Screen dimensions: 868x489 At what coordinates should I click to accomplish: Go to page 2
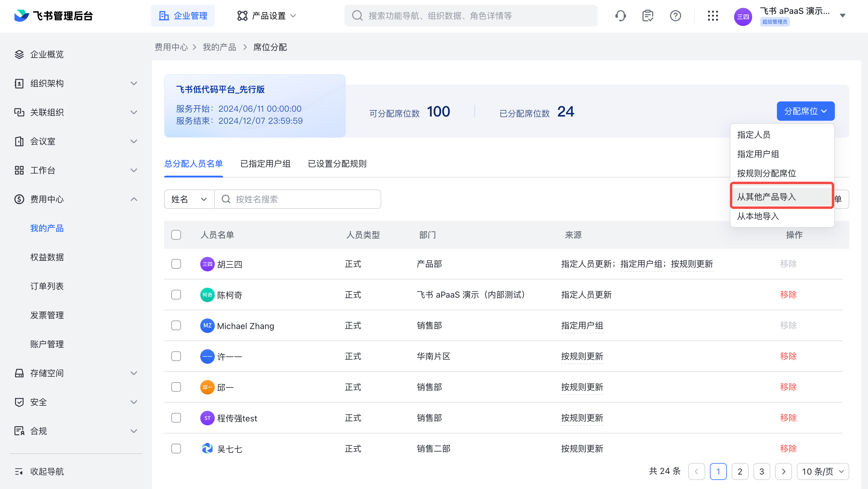point(740,471)
